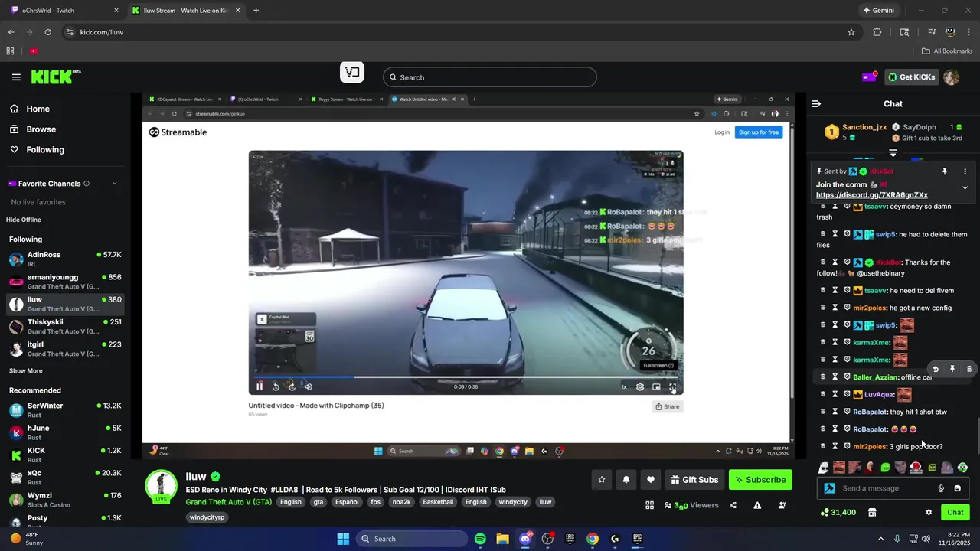This screenshot has height=551, width=980.
Task: Click the Get KICKs button
Action: point(911,77)
